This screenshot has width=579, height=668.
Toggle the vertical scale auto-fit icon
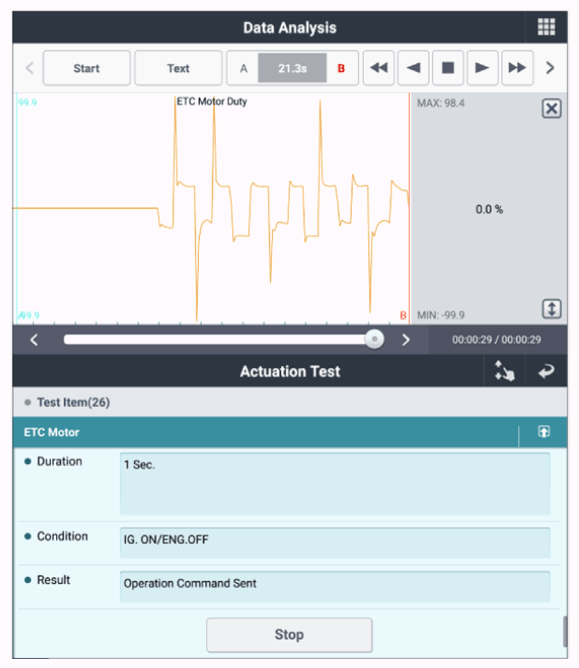click(551, 309)
